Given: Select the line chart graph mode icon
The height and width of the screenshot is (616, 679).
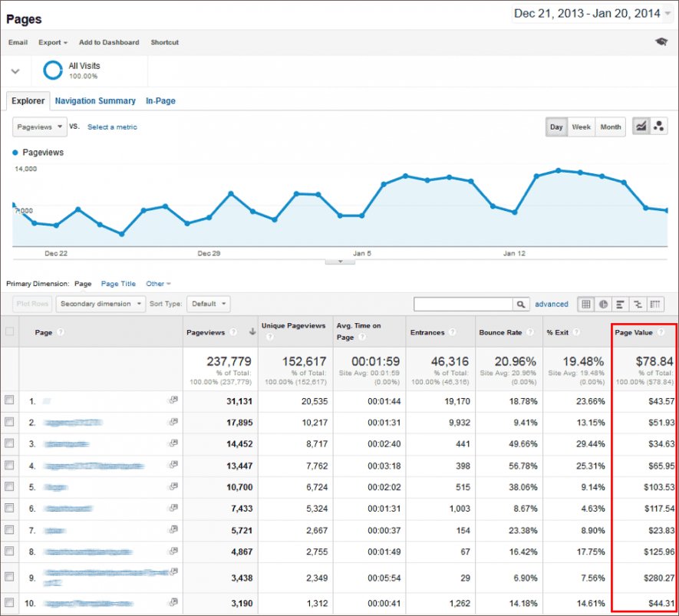Looking at the screenshot, I should click(x=641, y=126).
